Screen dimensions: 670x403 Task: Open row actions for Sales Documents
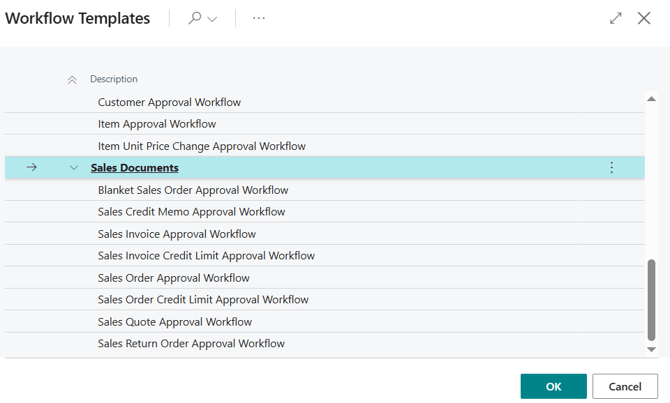click(612, 168)
